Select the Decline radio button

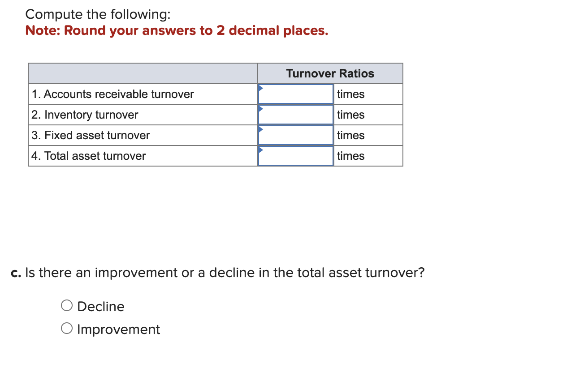pos(66,305)
